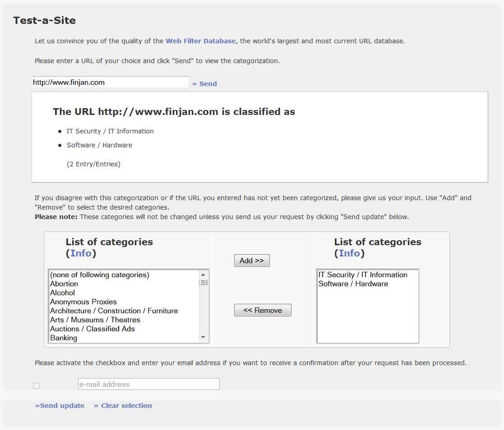
Task: Select Anonymous Proxies category
Action: 83,302
